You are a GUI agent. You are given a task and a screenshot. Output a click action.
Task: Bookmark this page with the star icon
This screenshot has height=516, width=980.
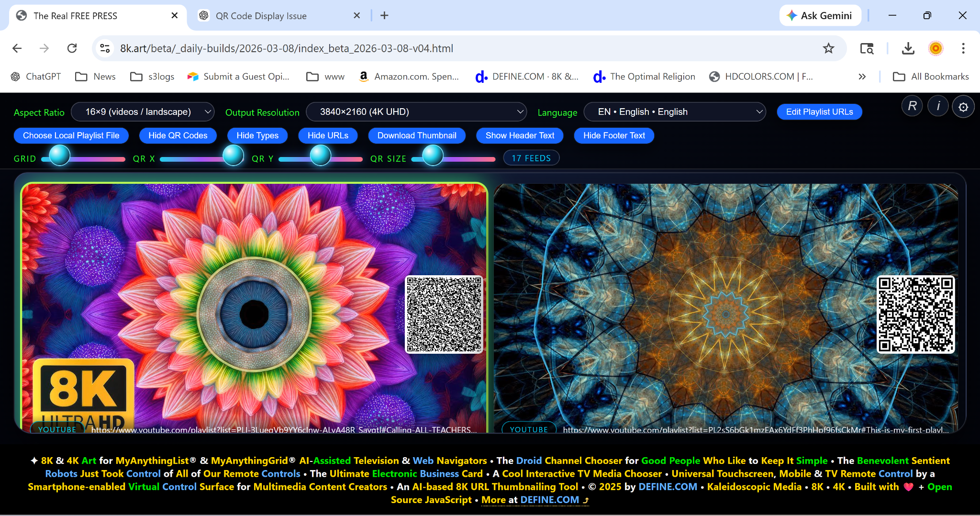coord(828,48)
